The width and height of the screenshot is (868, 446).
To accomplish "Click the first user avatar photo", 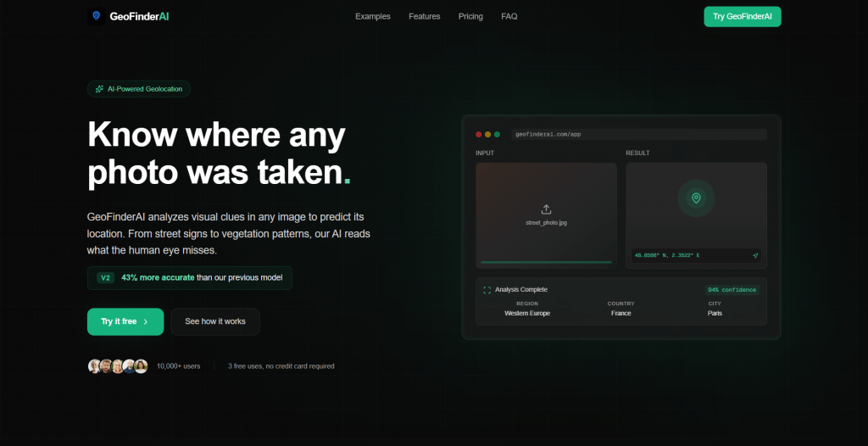I will pos(95,366).
